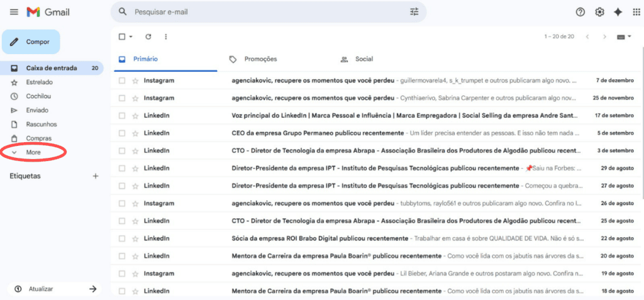Screen dimensions: 644x300
Task: Click the Etiquetas heading
Action: click(x=25, y=176)
